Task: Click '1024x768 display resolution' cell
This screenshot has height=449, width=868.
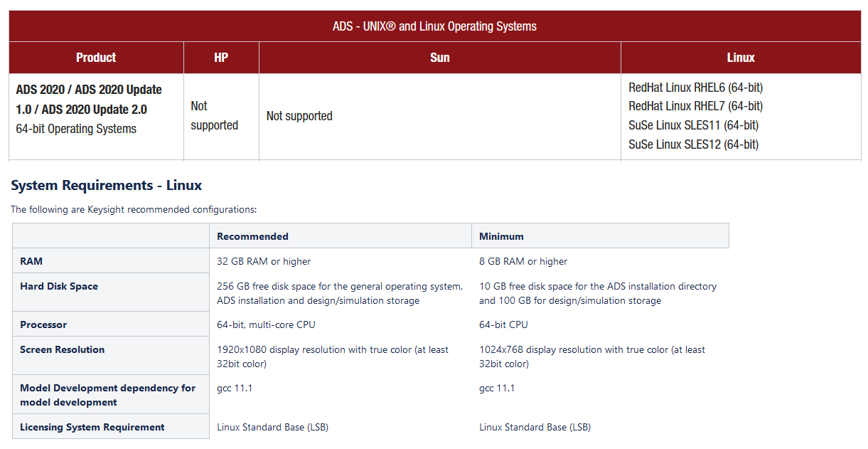Action: tap(592, 356)
